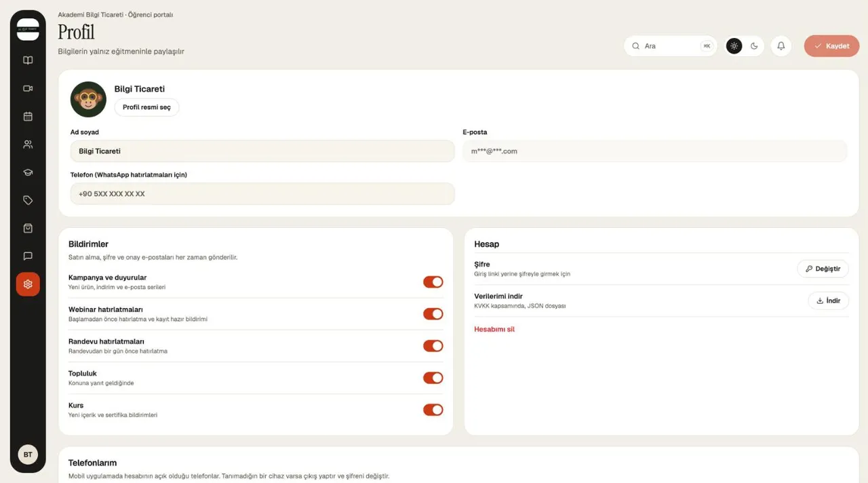Open the video camera sidebar icon
The image size is (868, 483).
pyautogui.click(x=28, y=88)
